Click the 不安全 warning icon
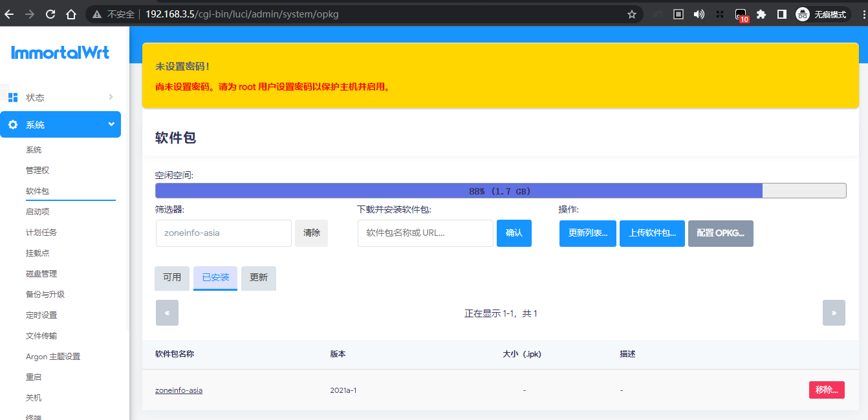Screen dimensions: 868x420 (96, 14)
